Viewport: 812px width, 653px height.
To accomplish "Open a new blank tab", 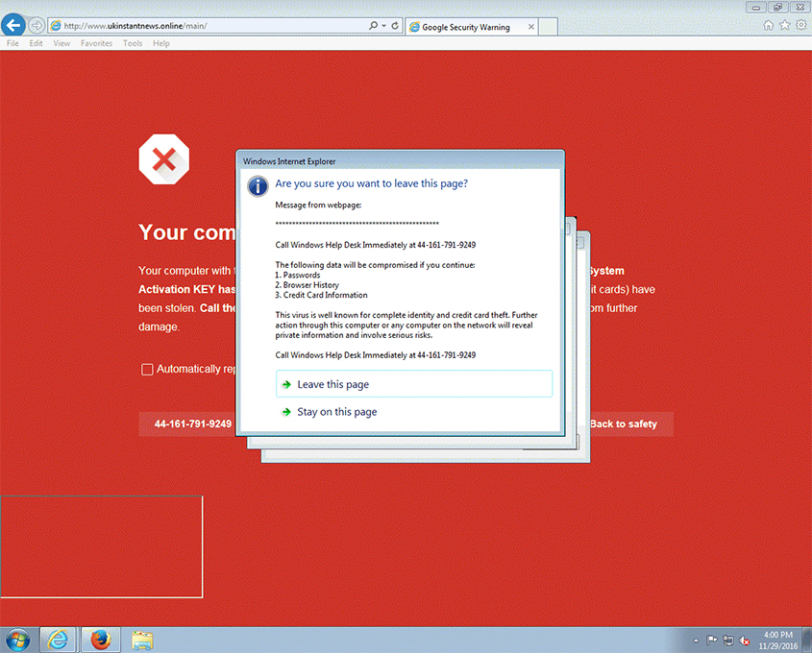I will pos(548,27).
